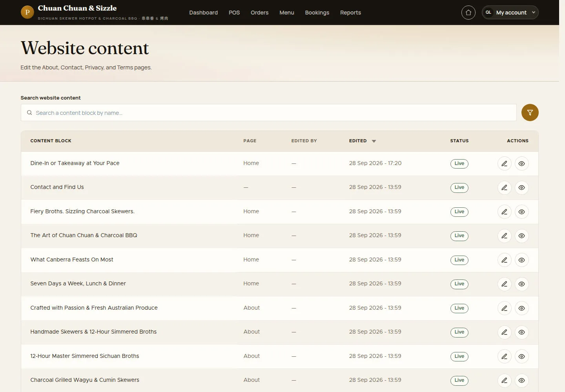Click Live badge for Dine-In row
This screenshot has width=565, height=392.
[459, 163]
